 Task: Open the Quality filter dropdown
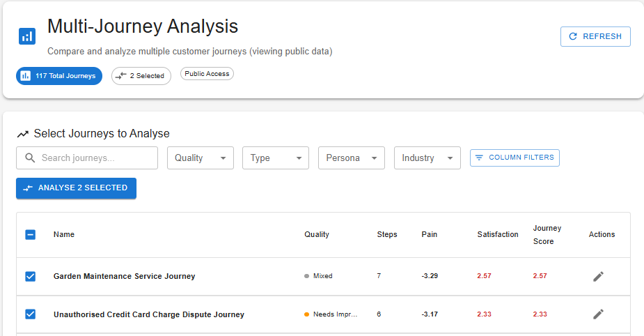point(201,158)
